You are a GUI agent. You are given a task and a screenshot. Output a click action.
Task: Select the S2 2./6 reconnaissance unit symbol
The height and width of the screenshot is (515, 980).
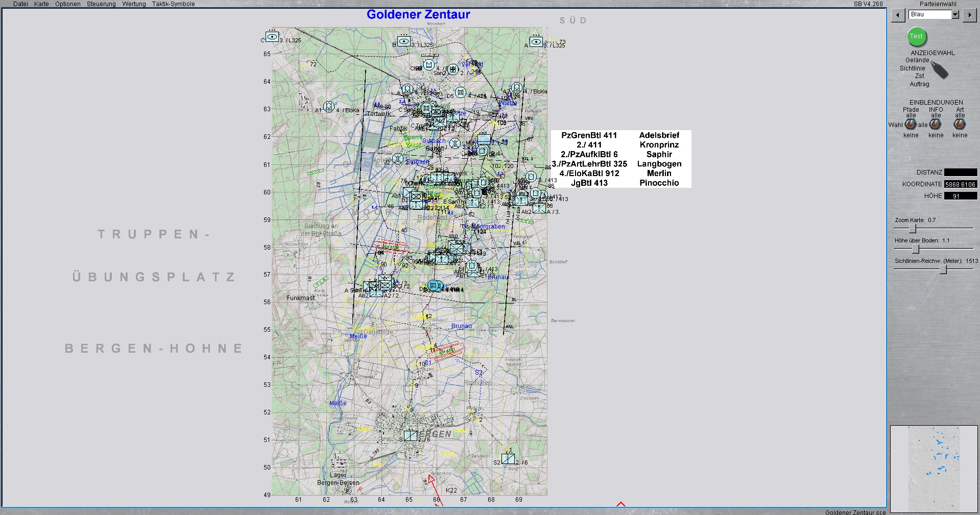[508, 459]
